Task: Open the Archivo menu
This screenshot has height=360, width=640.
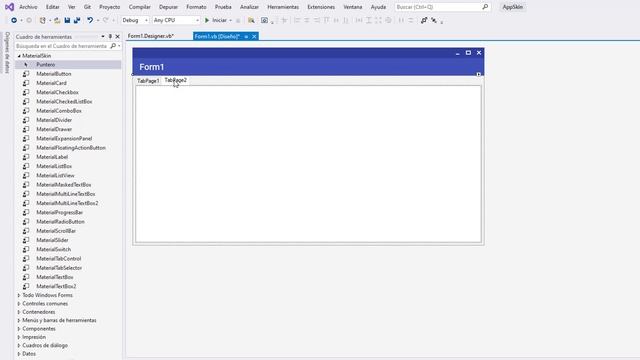Action: click(28, 7)
